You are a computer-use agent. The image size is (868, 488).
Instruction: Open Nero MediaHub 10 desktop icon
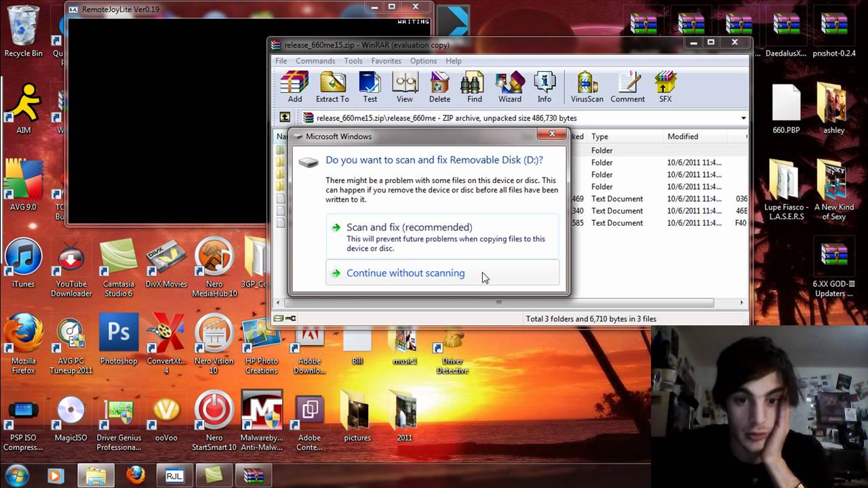click(x=214, y=268)
